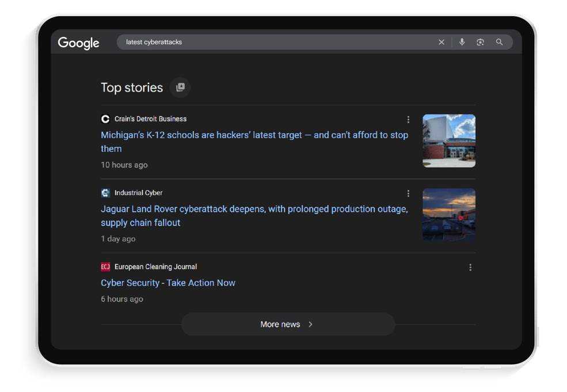Click the More news button
This screenshot has width=567, height=392.
(x=288, y=325)
